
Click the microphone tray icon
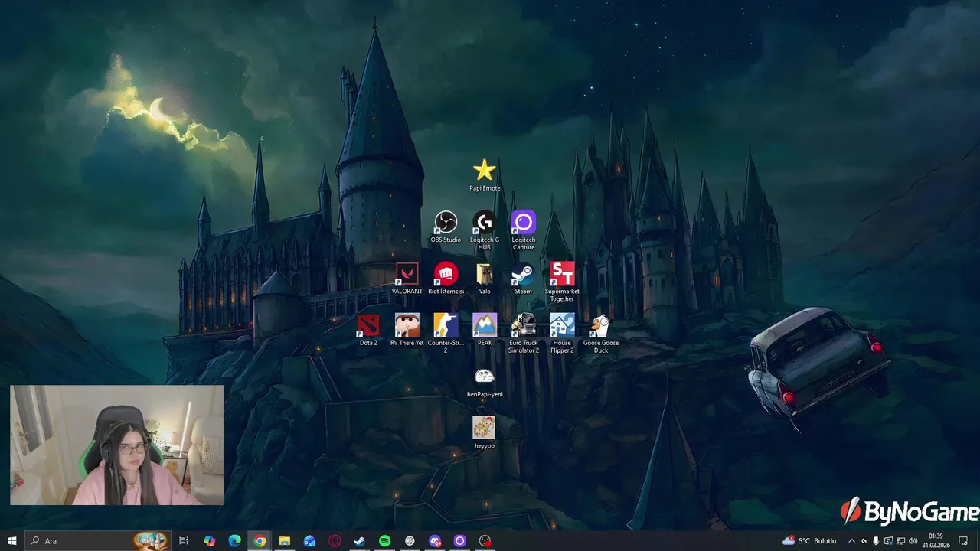(876, 541)
